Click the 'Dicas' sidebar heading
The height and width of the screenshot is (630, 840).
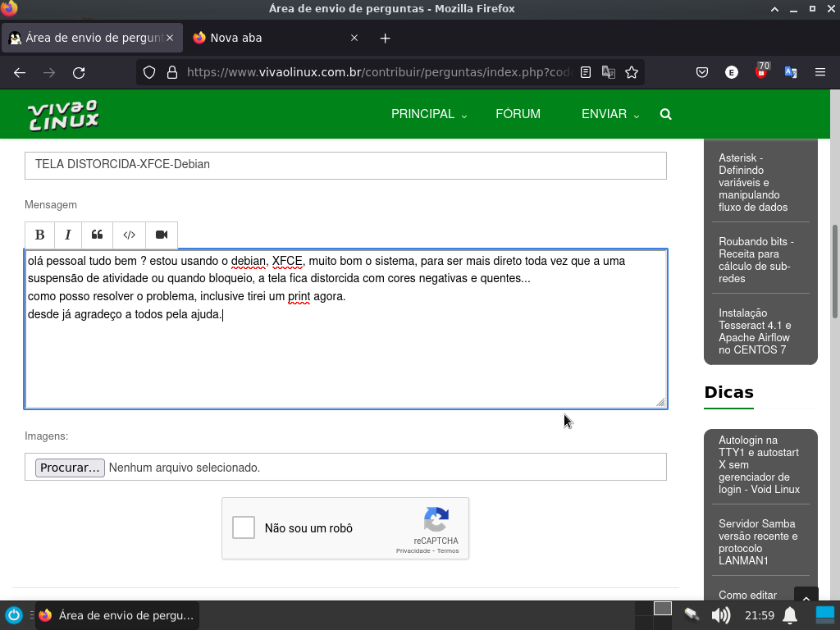728,392
